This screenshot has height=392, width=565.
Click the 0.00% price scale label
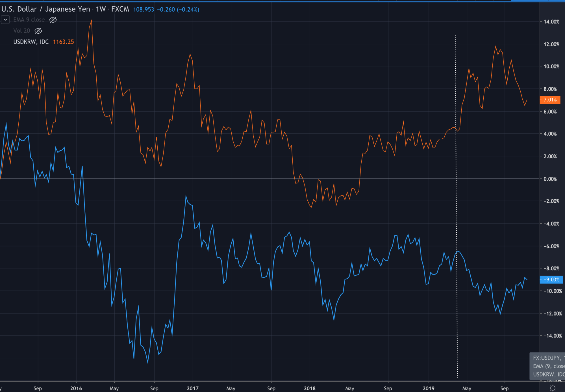550,179
